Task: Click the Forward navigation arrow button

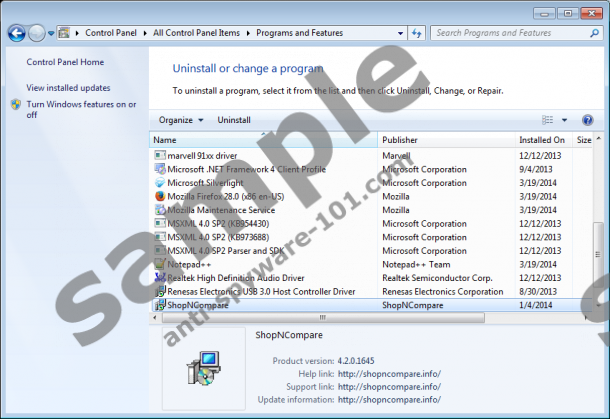Action: click(37, 33)
